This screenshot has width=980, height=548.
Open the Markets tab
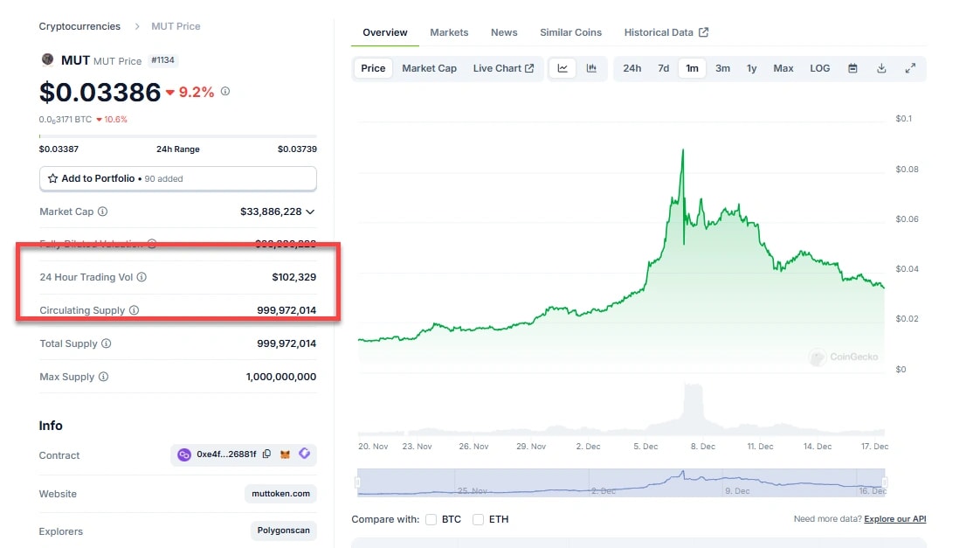pyautogui.click(x=449, y=32)
